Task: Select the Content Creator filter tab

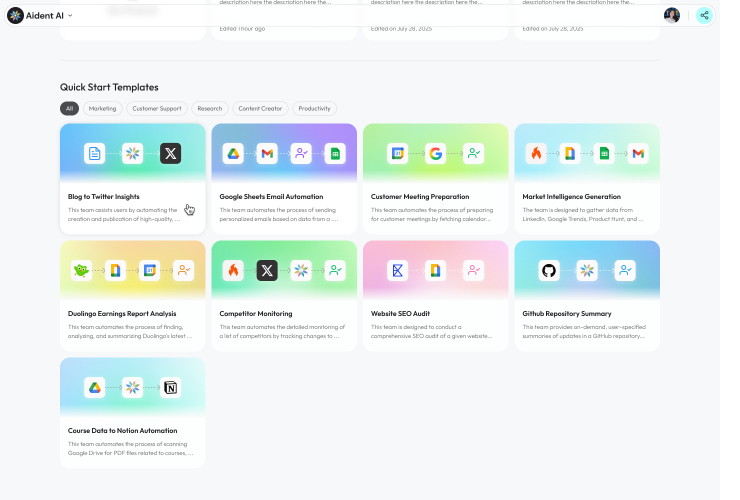Action: pyautogui.click(x=260, y=109)
